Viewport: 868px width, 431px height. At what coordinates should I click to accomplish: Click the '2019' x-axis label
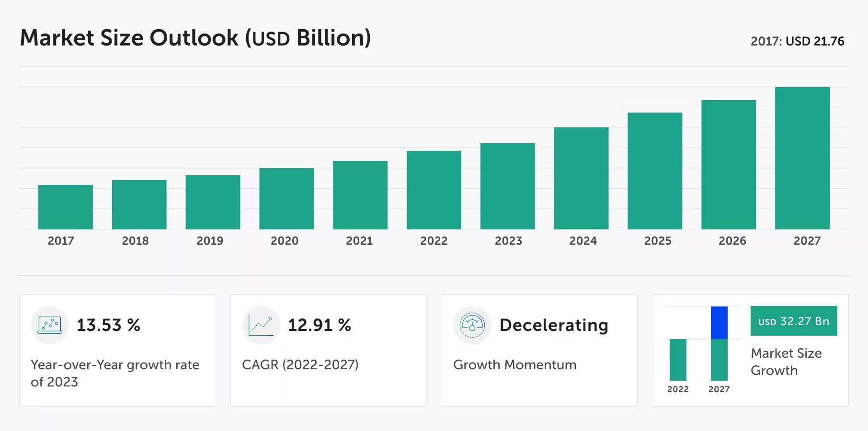coord(210,241)
